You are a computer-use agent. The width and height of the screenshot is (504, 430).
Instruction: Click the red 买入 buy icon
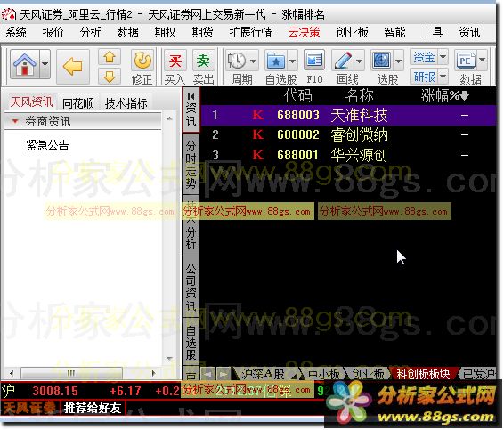click(175, 61)
